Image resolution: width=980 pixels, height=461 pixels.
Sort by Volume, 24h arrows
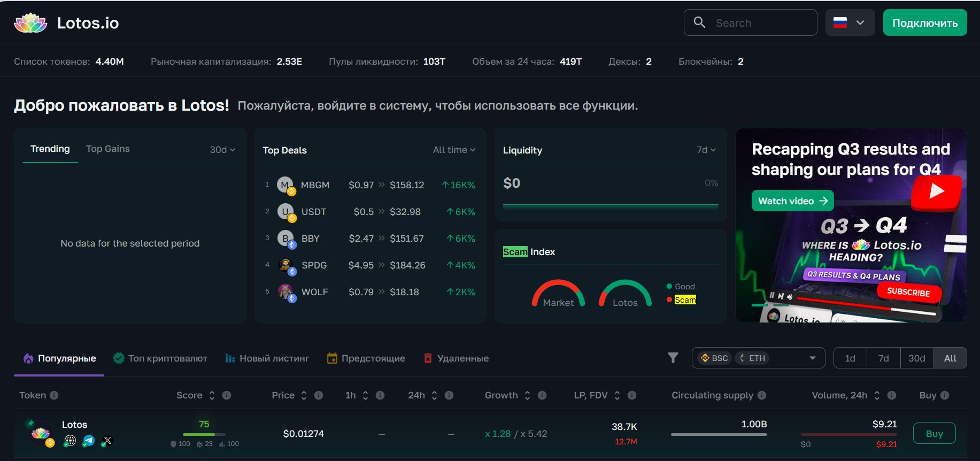click(x=877, y=395)
